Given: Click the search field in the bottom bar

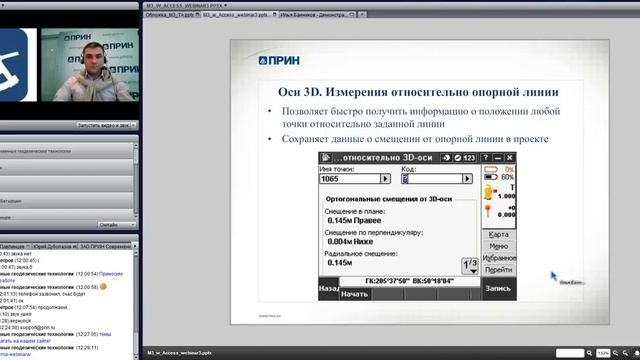Looking at the screenshot, I should coord(570,353).
